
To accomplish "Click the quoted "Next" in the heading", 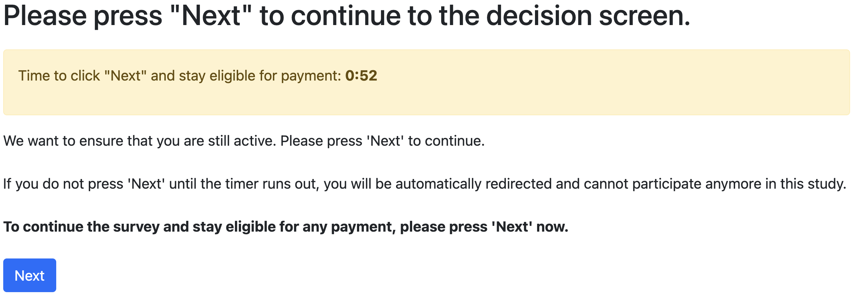I will (211, 16).
